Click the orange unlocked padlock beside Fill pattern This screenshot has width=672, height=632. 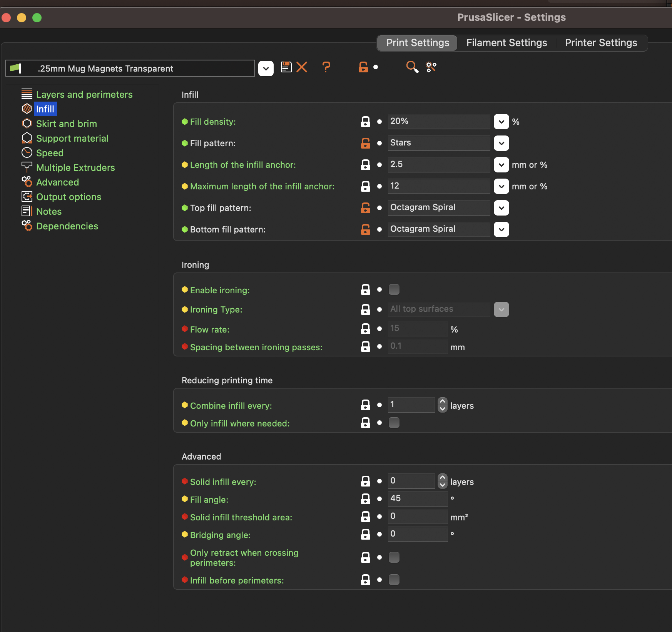365,143
